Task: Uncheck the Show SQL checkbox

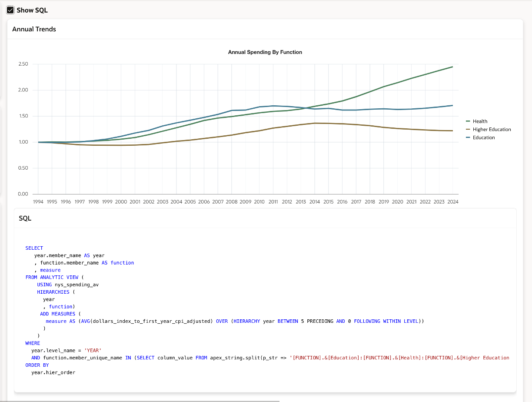Action: click(10, 10)
